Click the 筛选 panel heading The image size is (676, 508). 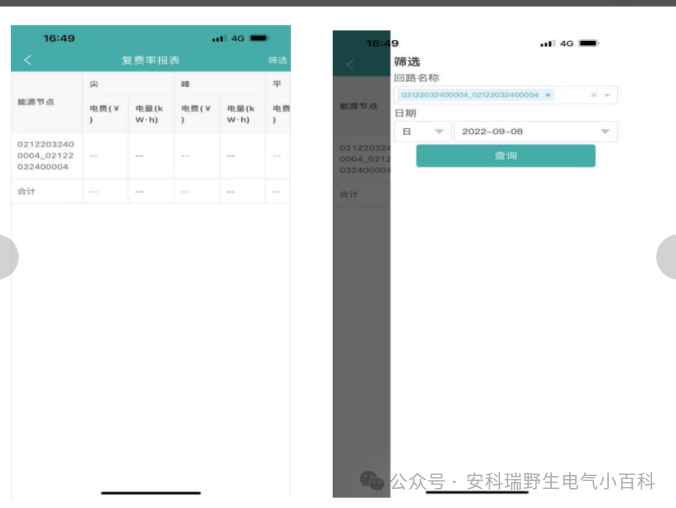(407, 62)
